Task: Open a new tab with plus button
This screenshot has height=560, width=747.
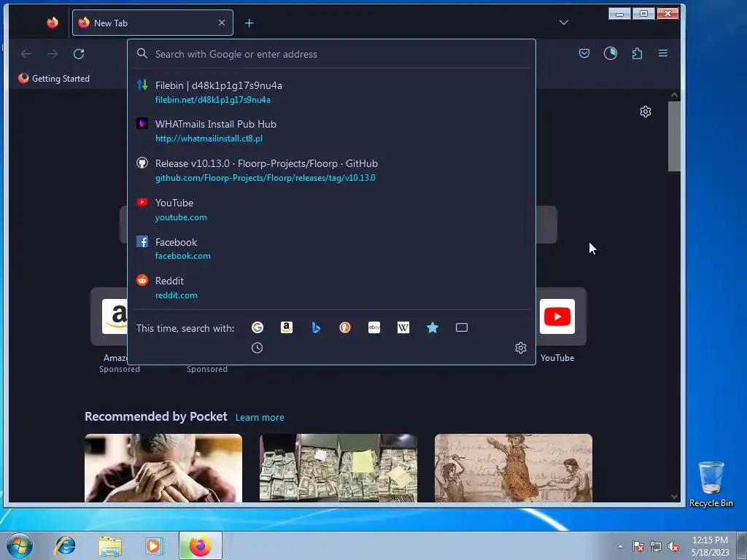Action: tap(249, 23)
